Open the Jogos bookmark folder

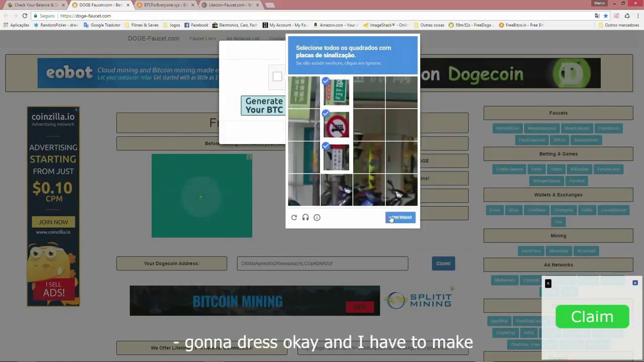coord(171,25)
